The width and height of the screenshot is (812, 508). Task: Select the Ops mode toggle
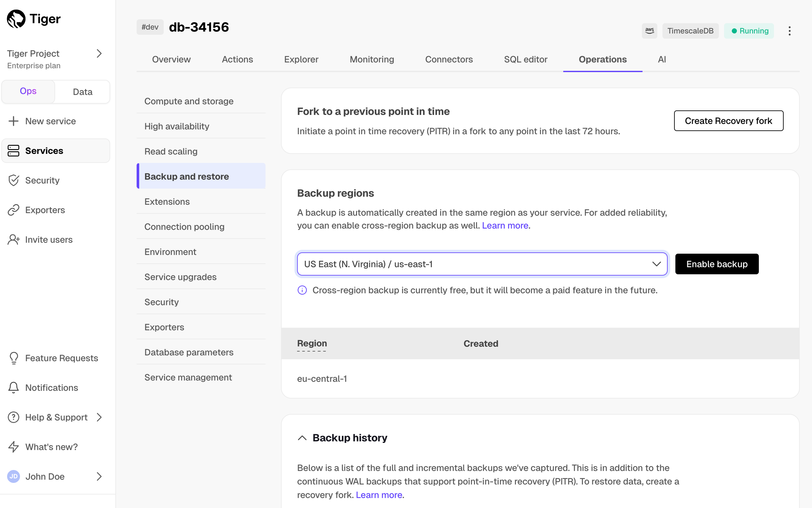pos(28,91)
